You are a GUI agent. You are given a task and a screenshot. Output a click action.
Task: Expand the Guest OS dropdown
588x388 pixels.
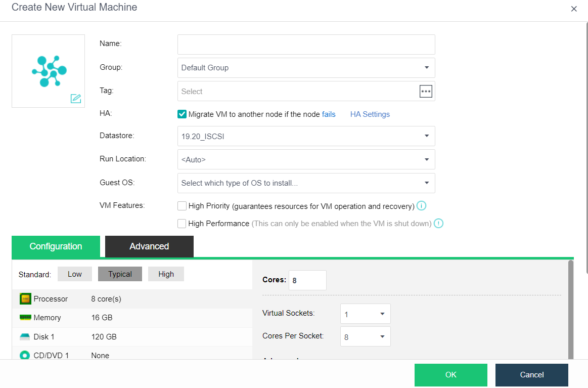click(306, 183)
